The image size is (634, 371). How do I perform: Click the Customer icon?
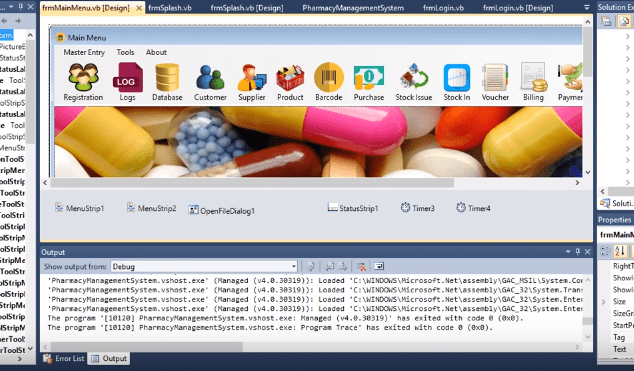pos(210,77)
